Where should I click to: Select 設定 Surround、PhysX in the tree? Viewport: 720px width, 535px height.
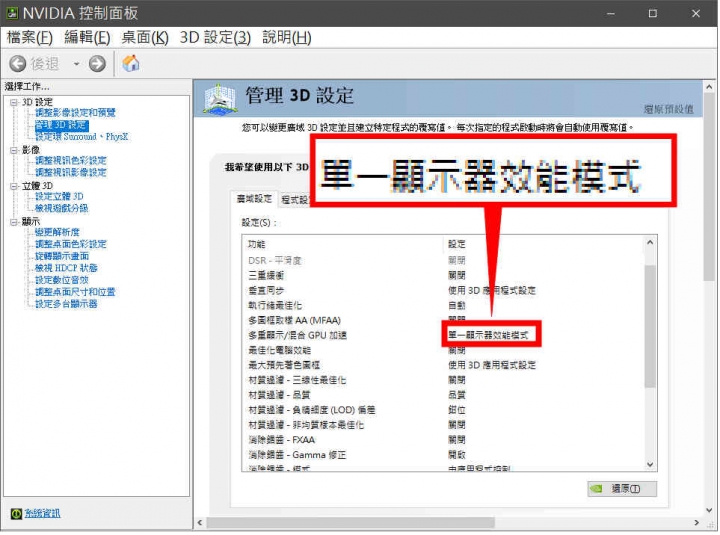(x=82, y=137)
